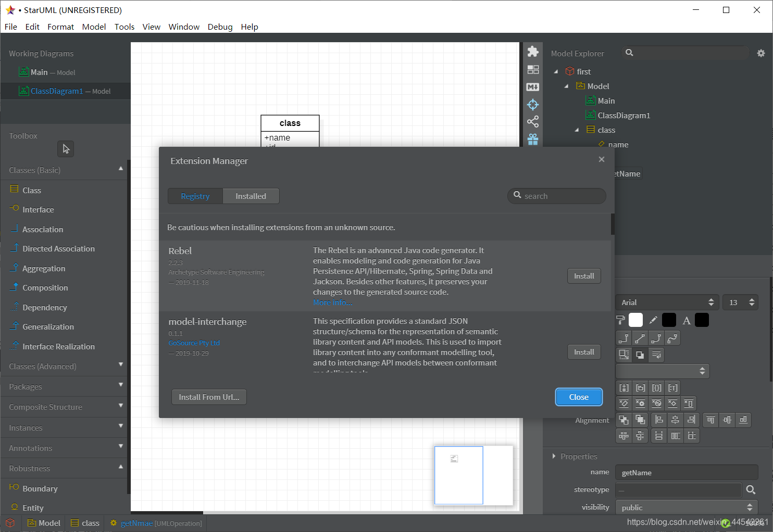773x532 pixels.
Task: Click the font color letter A icon
Action: click(687, 321)
